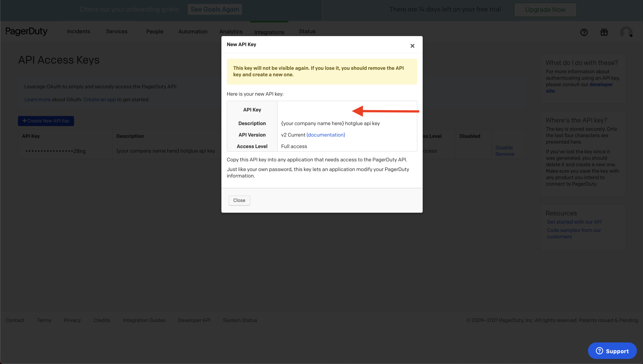Click Create New API Key button

[x=46, y=121]
